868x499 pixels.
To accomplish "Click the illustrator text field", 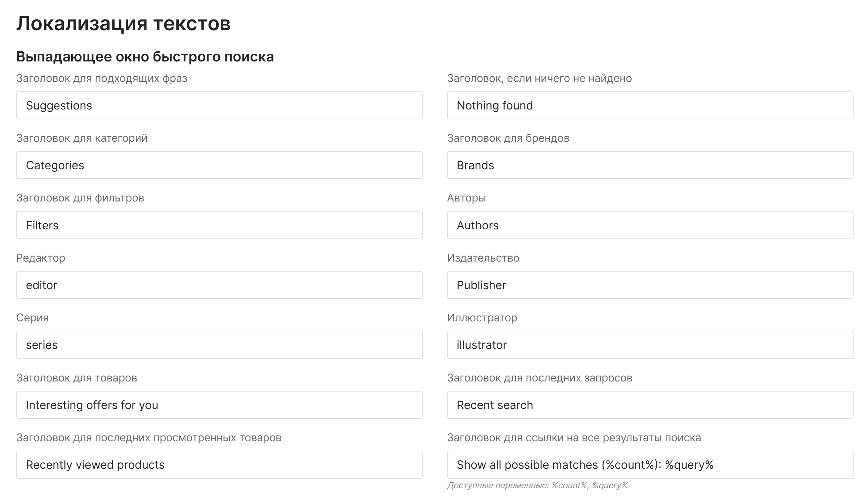I will tap(650, 345).
